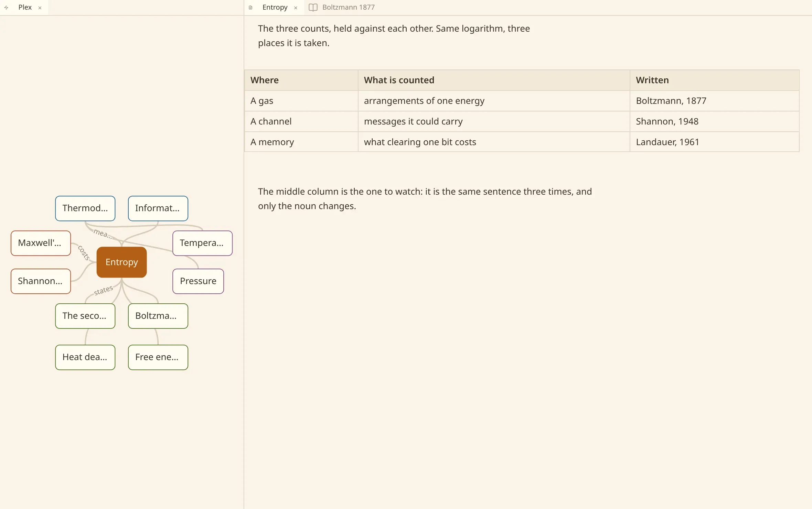Viewport: 812px width, 509px height.
Task: Select the Pressure node
Action: pyautogui.click(x=198, y=281)
